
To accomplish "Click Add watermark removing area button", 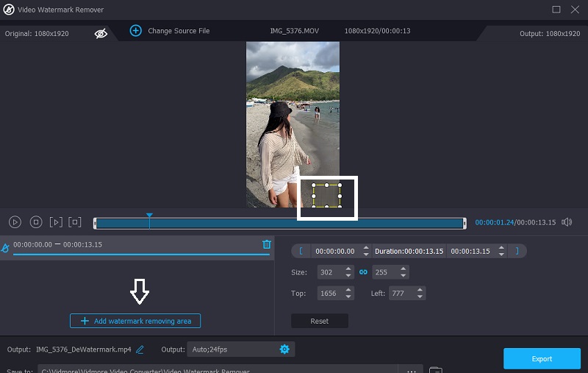I will (x=135, y=321).
